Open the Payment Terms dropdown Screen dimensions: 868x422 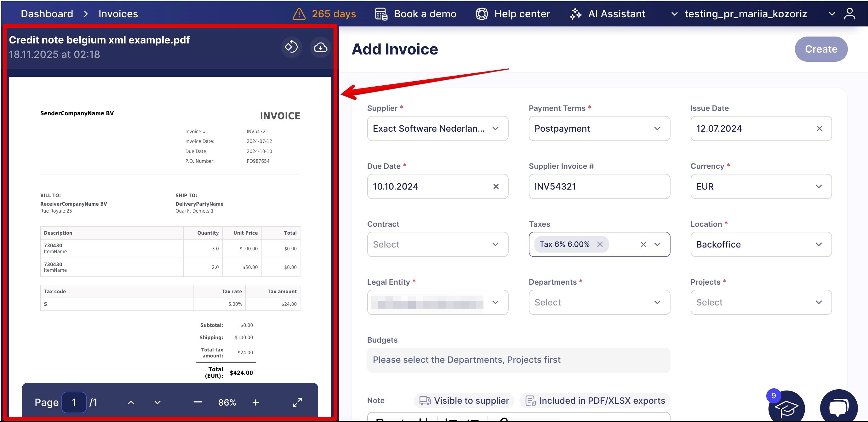pos(599,128)
